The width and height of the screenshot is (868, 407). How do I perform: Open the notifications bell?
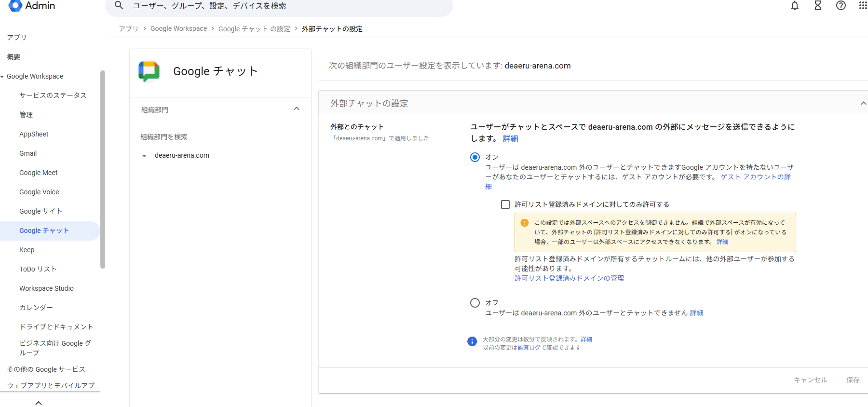click(795, 6)
